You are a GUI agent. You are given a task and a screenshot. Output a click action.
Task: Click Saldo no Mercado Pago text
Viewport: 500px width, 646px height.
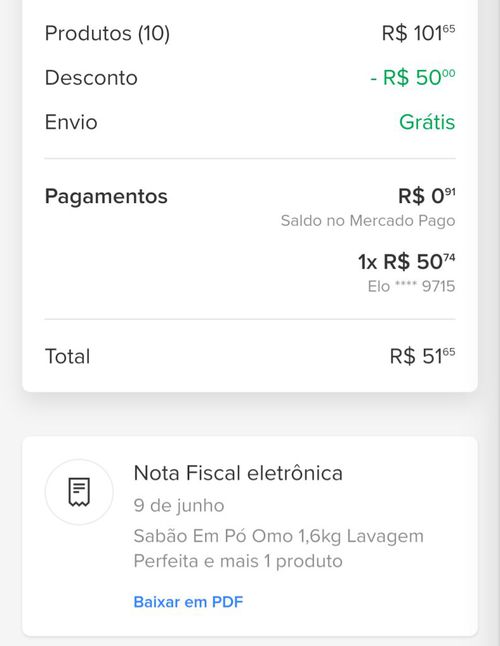coord(368,221)
